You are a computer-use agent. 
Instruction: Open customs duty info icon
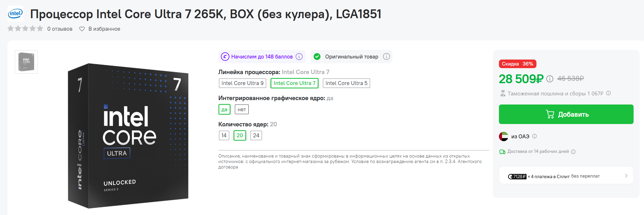click(x=609, y=93)
